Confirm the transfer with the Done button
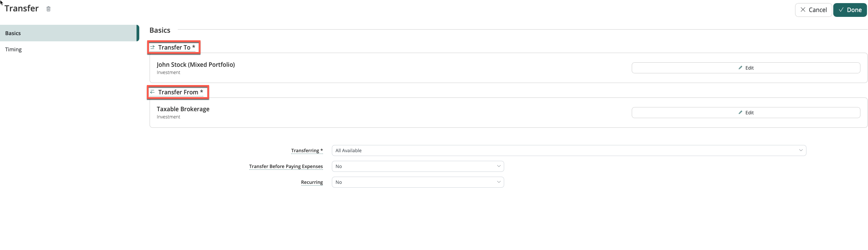The image size is (868, 250). pos(849,10)
